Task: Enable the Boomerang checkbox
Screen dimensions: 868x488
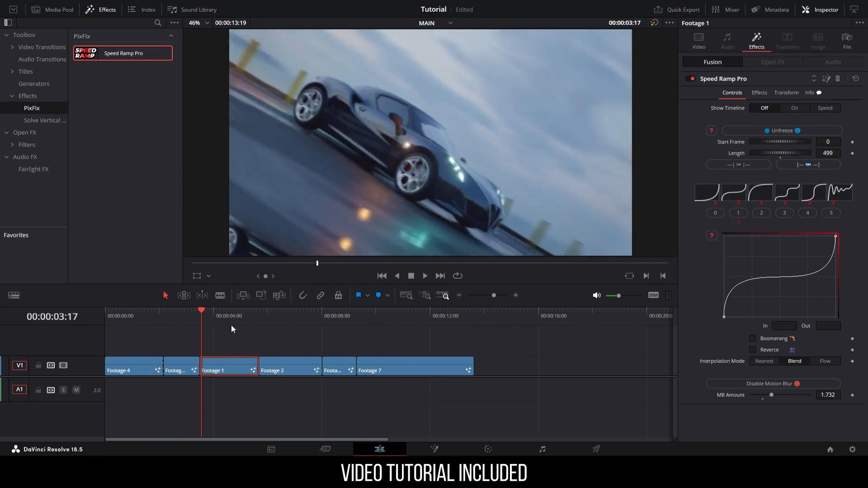Action: [x=752, y=338]
